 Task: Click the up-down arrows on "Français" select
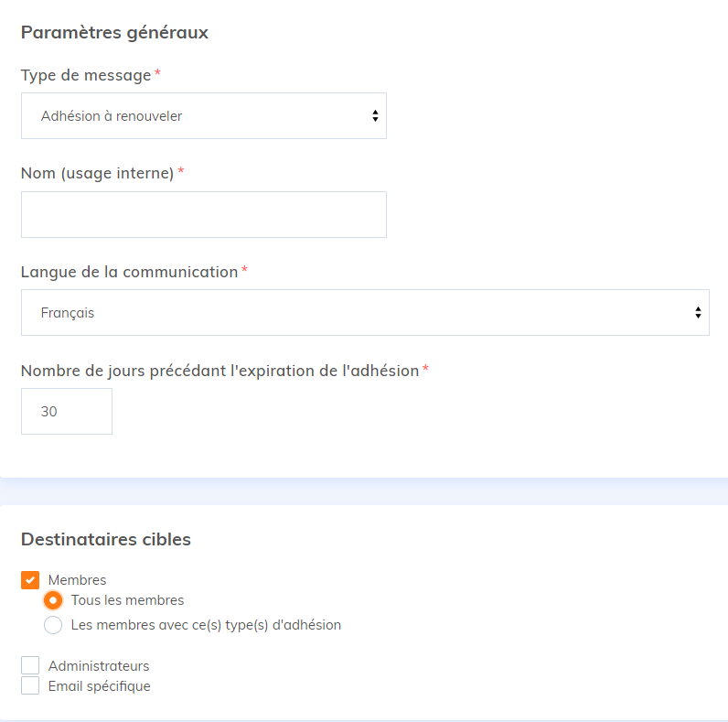point(698,313)
